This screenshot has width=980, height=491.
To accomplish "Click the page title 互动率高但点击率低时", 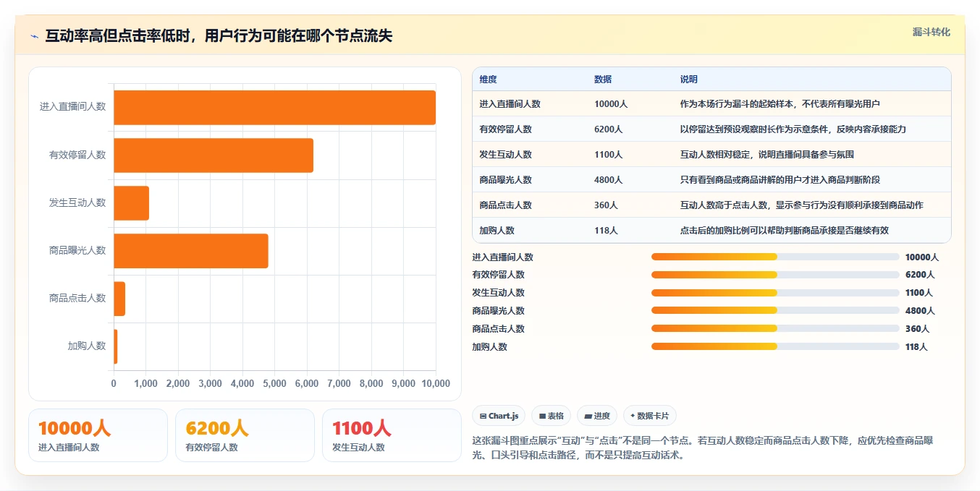I will tap(219, 36).
